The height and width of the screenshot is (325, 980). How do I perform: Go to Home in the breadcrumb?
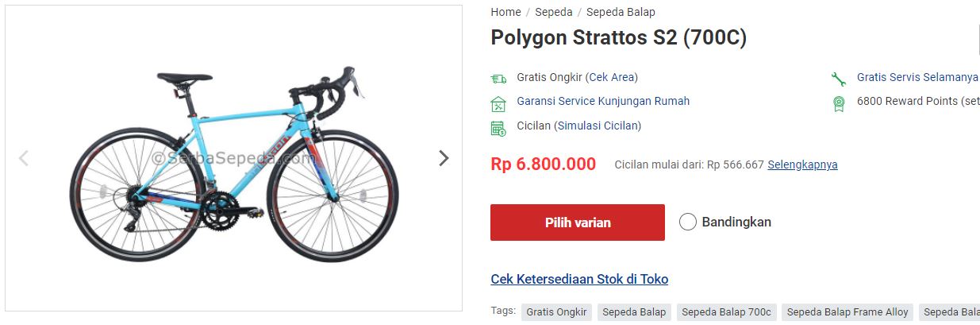click(505, 12)
